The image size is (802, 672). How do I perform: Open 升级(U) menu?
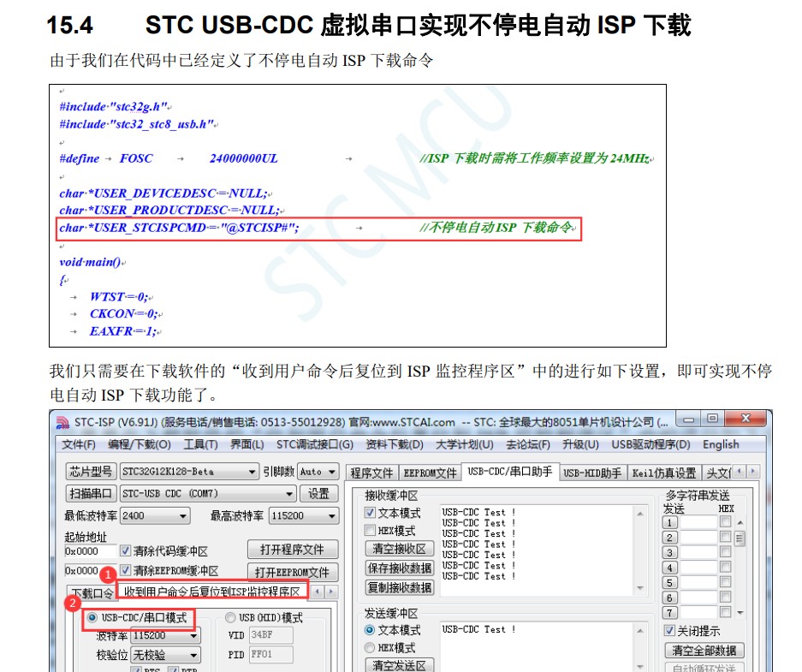(x=580, y=444)
